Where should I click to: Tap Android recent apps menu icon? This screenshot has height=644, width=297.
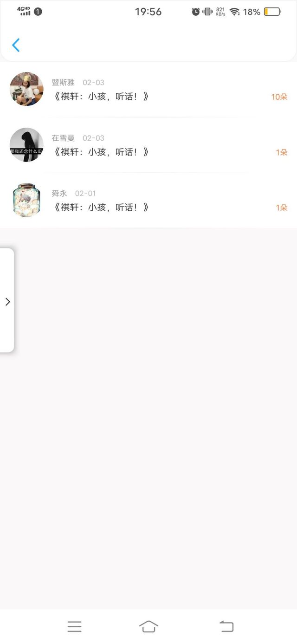click(x=74, y=626)
